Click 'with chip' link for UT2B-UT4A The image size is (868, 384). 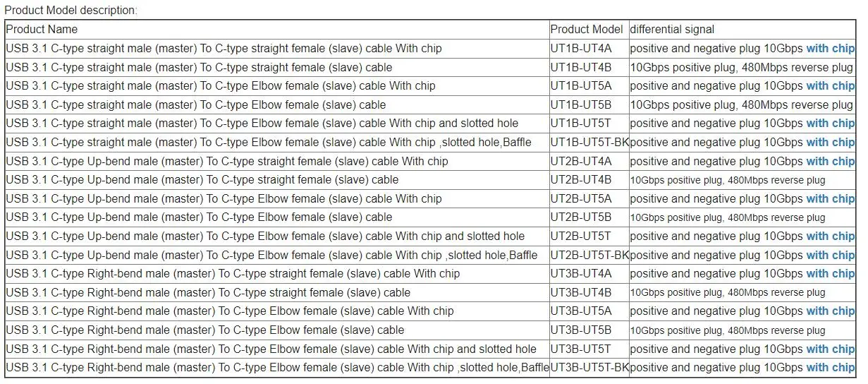[830, 162]
